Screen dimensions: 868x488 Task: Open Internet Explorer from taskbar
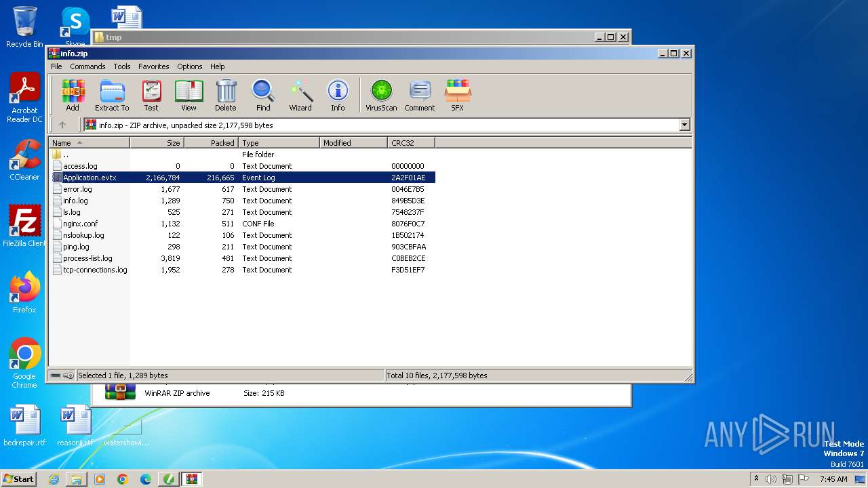click(x=54, y=479)
